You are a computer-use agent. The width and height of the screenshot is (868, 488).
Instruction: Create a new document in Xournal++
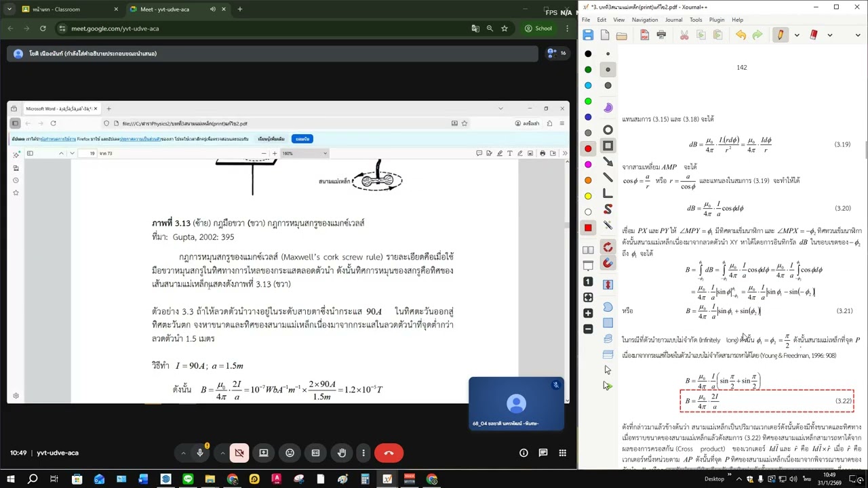point(605,35)
